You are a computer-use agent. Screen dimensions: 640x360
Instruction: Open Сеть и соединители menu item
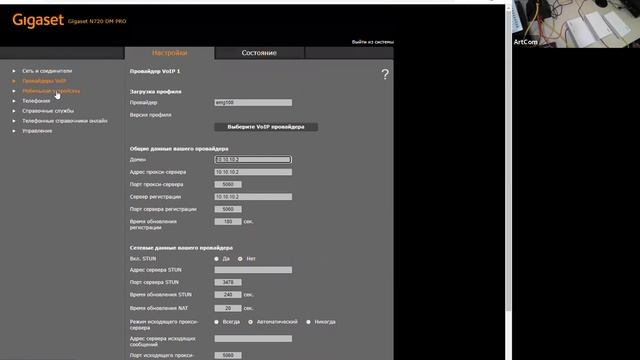(x=47, y=71)
